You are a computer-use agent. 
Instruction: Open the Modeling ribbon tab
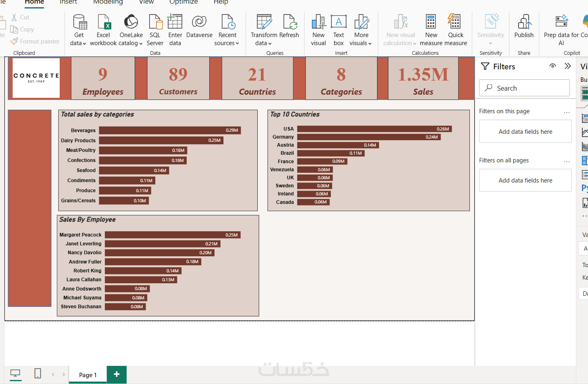[108, 2]
